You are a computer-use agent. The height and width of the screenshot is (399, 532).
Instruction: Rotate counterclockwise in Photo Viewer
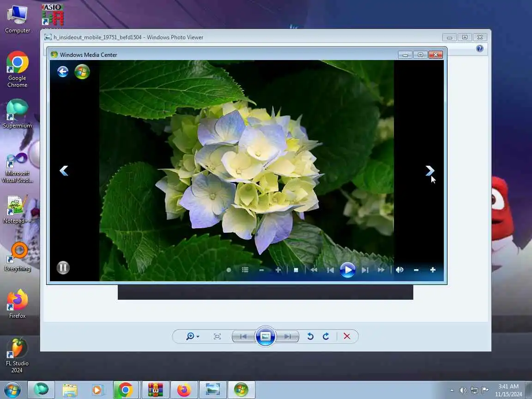310,336
